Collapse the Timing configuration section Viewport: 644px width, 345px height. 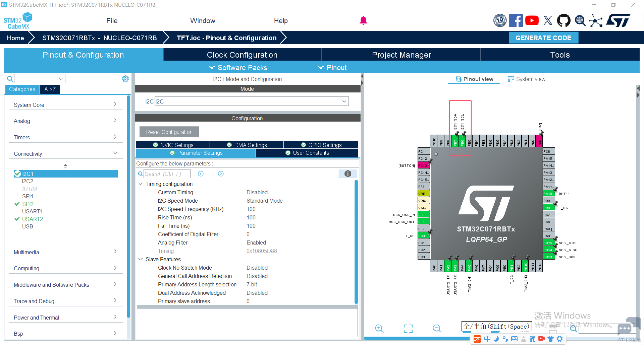coord(141,184)
